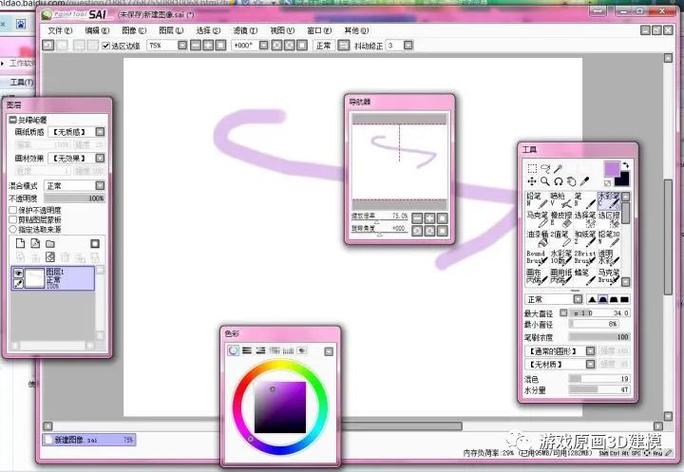Select the Move tool
Viewport: 684px width, 472px height.
click(532, 181)
